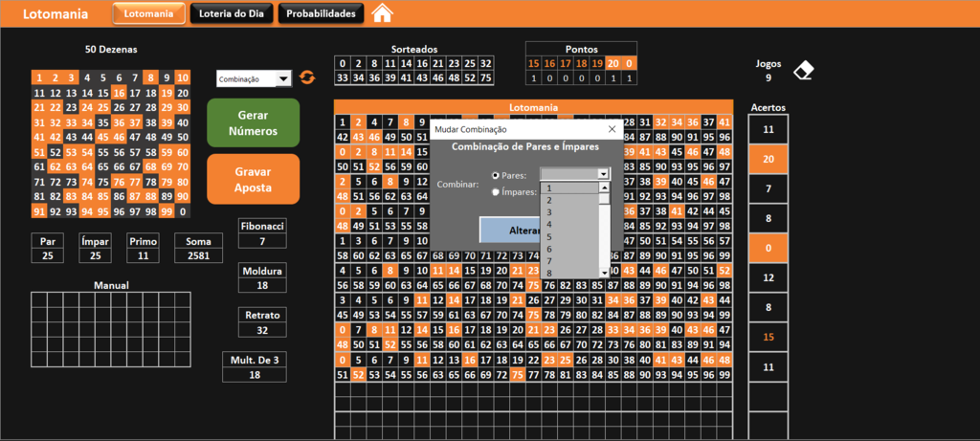The width and height of the screenshot is (980, 441).
Task: Click the dropdown list's scroll-up arrow
Action: 604,187
